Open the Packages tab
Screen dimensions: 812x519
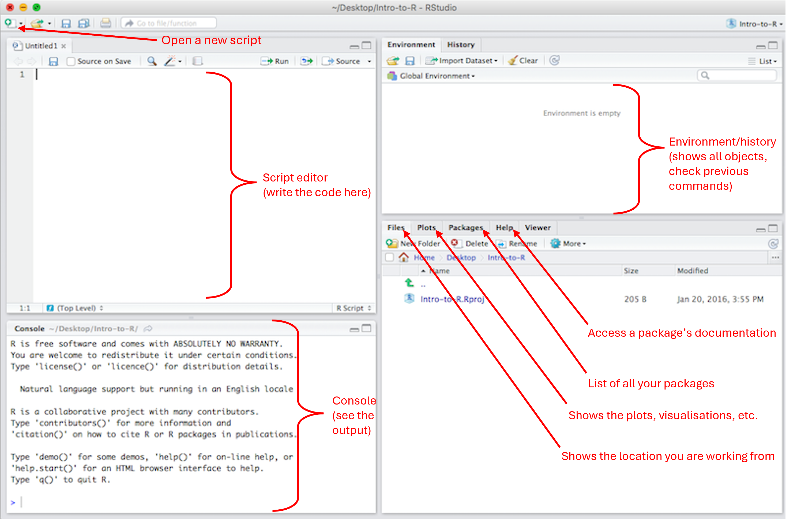(465, 228)
